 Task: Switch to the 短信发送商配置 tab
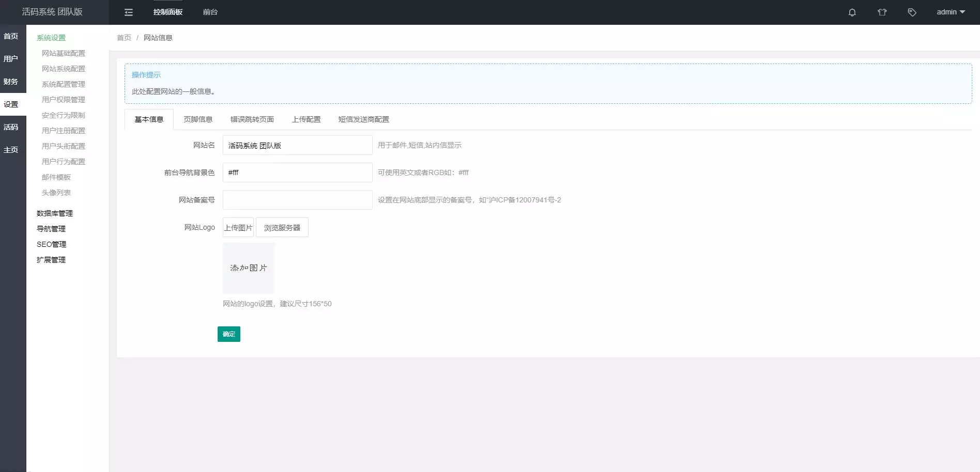click(363, 119)
